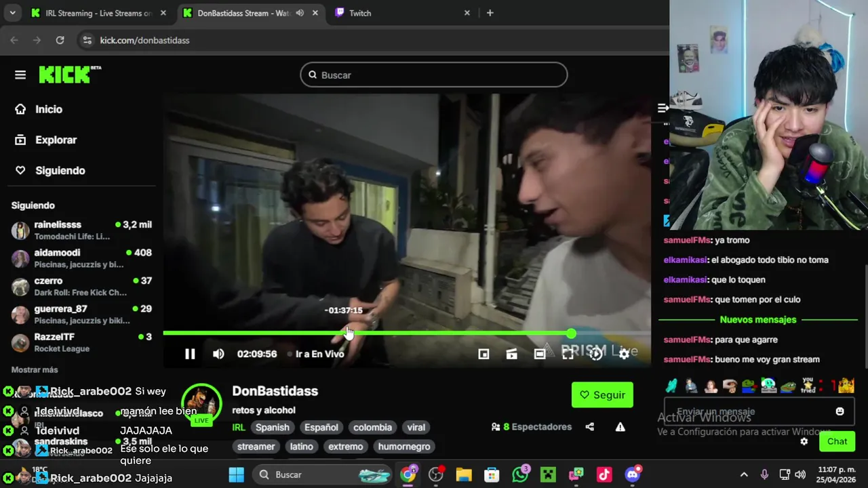868x488 pixels.
Task: Select the DonBastidass Stream tab
Action: (x=251, y=13)
